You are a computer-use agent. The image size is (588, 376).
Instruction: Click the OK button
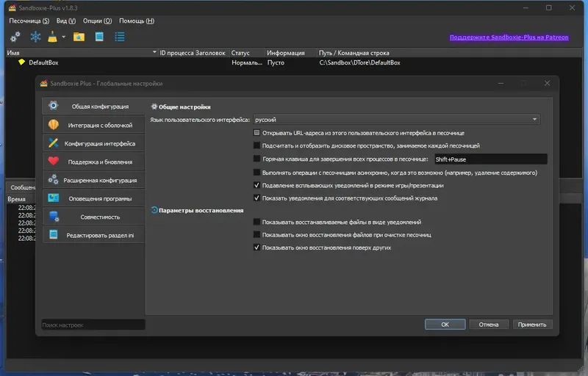pos(445,325)
